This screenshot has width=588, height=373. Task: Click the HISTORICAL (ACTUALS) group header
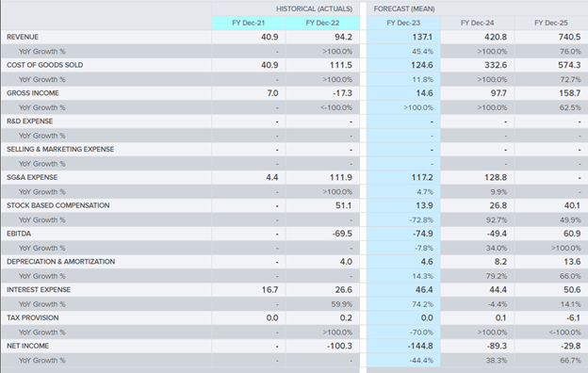point(314,9)
